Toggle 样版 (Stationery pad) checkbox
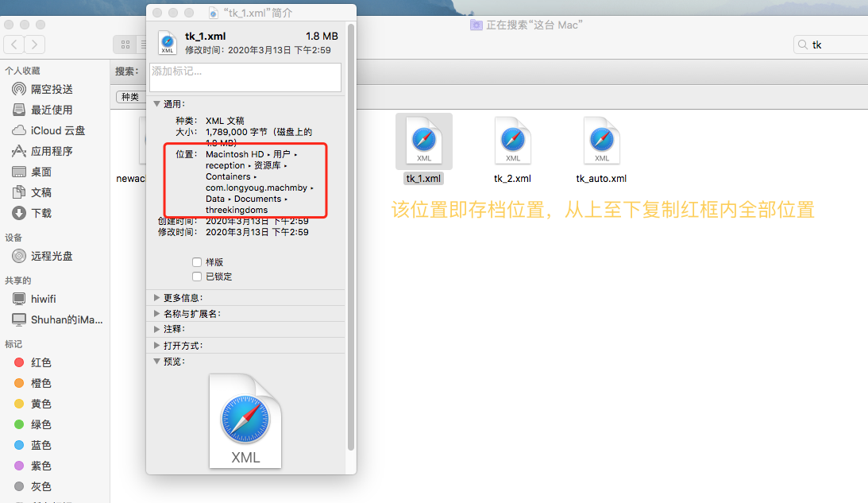868x503 pixels. pos(196,262)
